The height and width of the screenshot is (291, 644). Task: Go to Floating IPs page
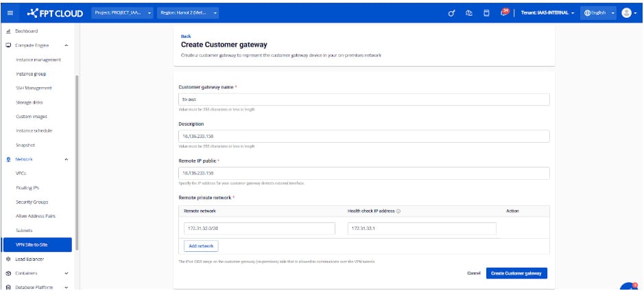tap(27, 187)
